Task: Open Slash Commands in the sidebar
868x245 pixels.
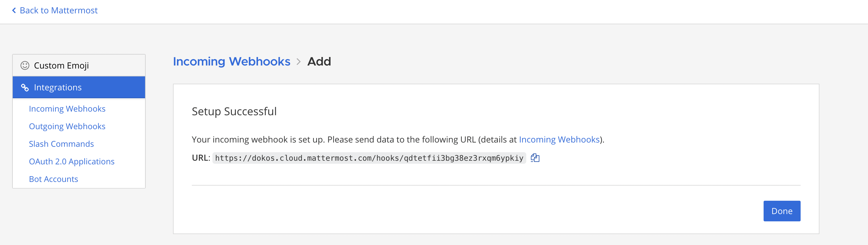Action: pyautogui.click(x=61, y=144)
